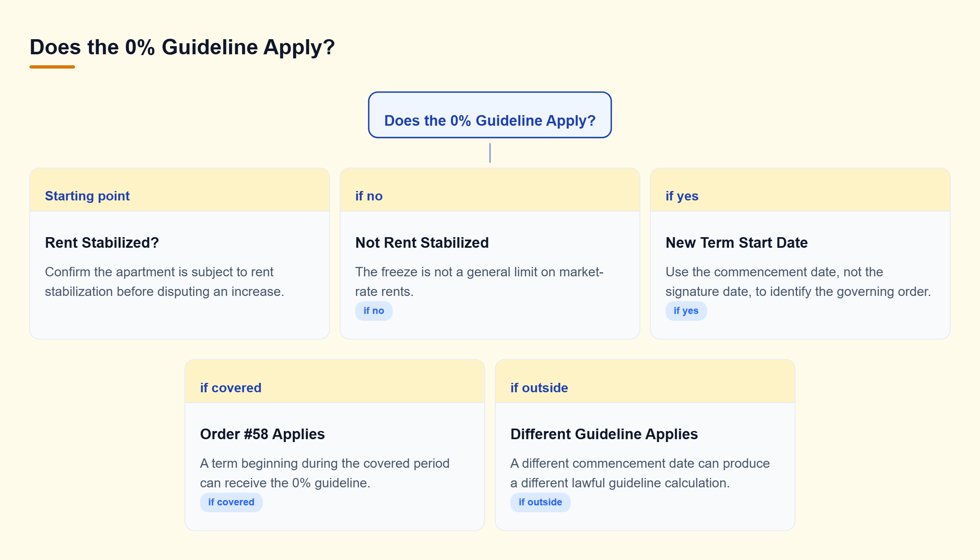The image size is (980, 560).
Task: Click the 'if yes' header of New Term Start Date card
Action: [x=800, y=190]
